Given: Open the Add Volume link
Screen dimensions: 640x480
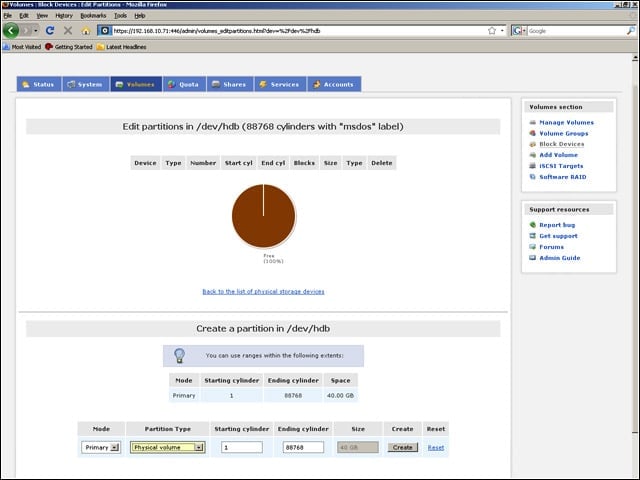Looking at the screenshot, I should click(558, 155).
